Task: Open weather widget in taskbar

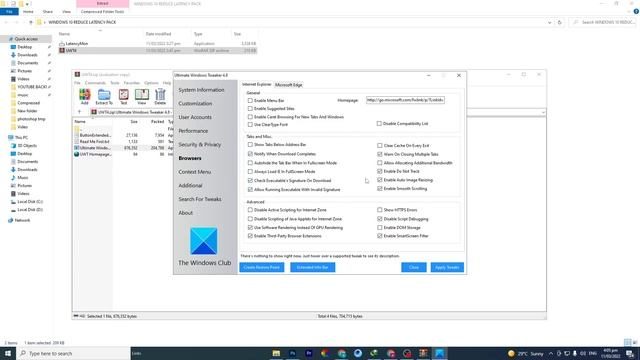Action: (526, 353)
